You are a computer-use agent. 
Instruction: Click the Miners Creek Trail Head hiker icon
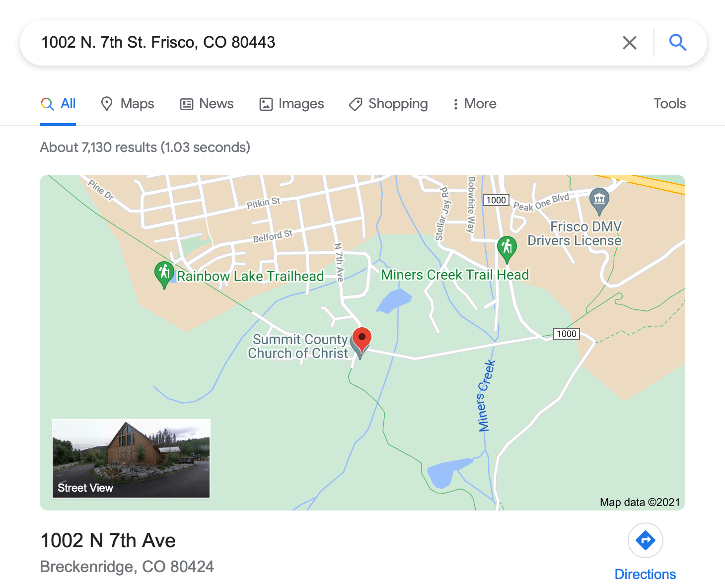coord(507,249)
